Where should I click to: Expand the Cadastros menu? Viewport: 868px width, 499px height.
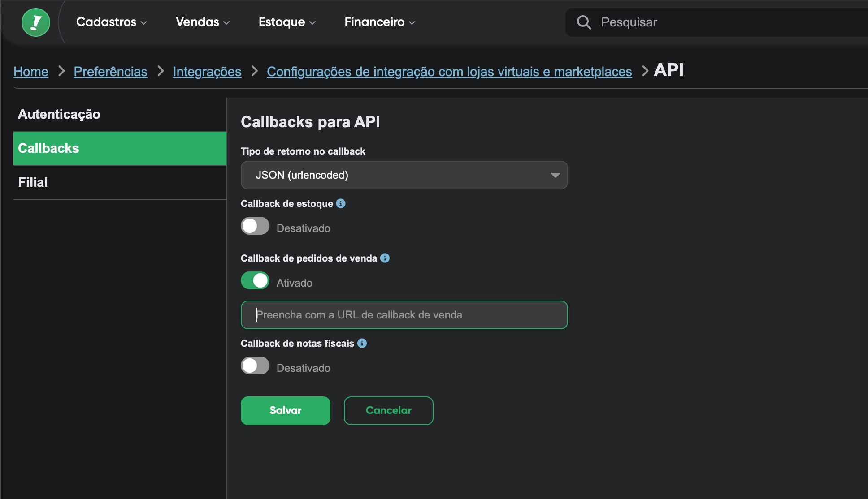(x=111, y=22)
